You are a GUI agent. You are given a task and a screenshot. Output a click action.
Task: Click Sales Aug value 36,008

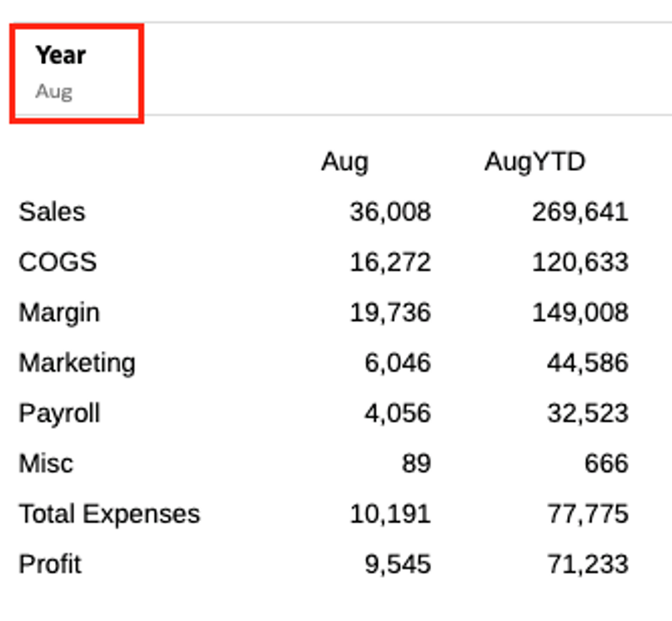click(390, 212)
